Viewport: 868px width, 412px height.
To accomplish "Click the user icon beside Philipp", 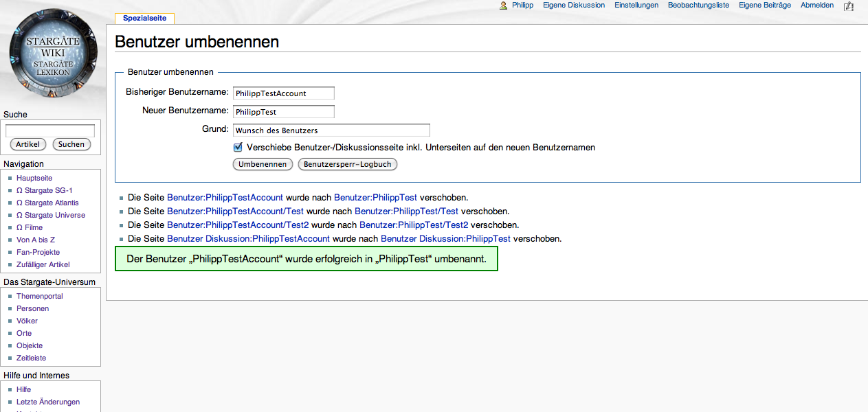I will tap(504, 5).
